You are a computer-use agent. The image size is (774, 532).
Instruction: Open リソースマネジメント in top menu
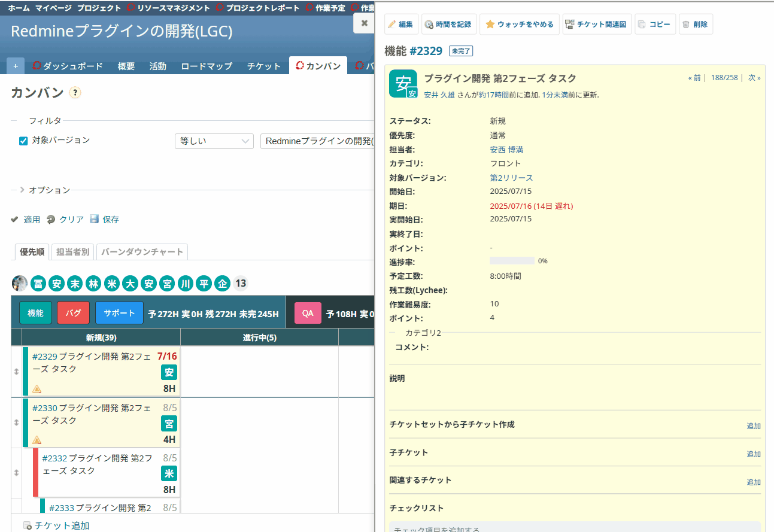point(168,8)
